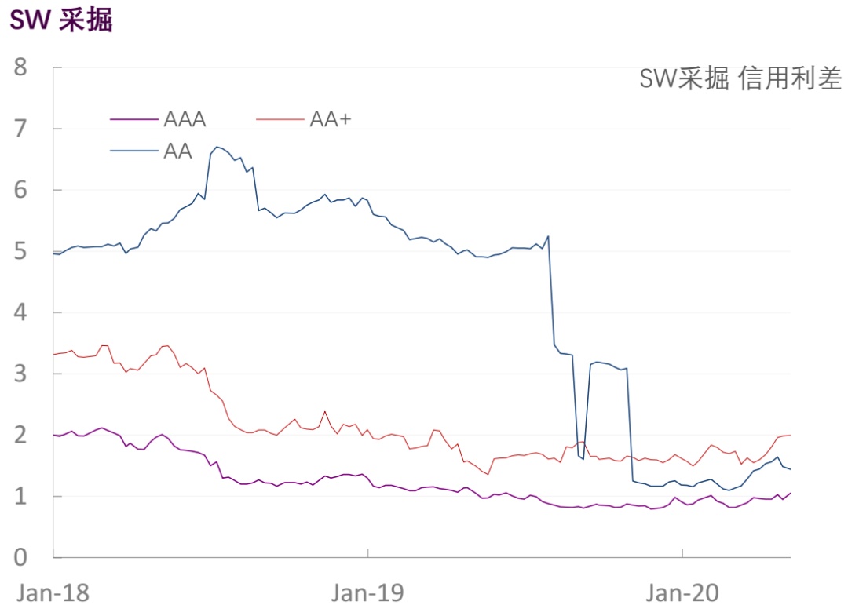Viewport: 848px width, 616px height.
Task: Click the Jan-20 x-axis label
Action: coord(682,592)
